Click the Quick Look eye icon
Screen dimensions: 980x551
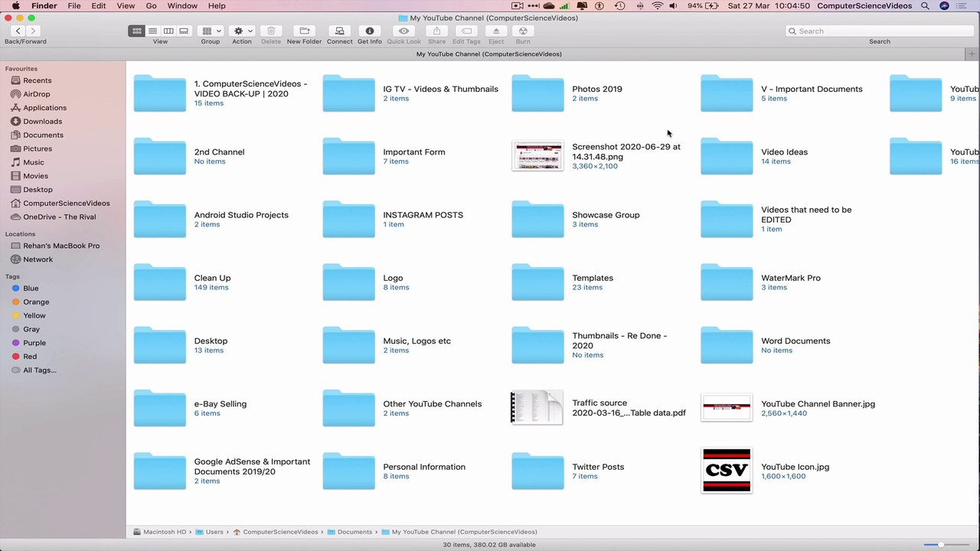click(404, 31)
